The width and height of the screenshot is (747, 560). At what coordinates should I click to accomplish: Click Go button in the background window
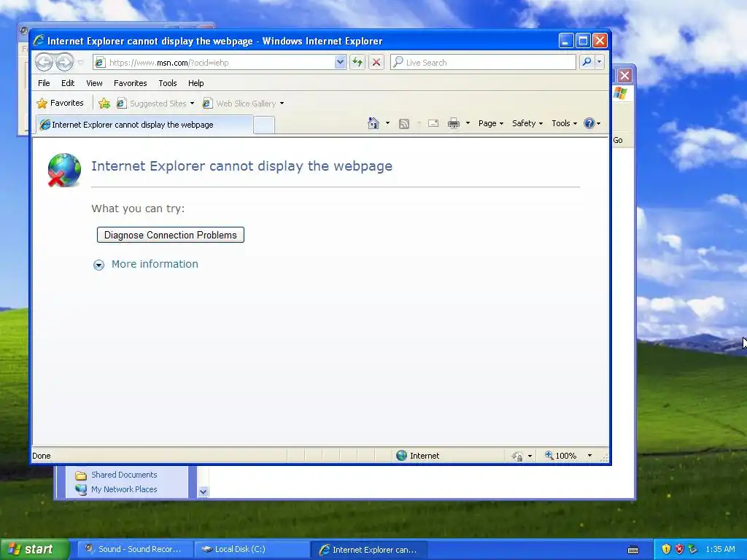(x=618, y=140)
